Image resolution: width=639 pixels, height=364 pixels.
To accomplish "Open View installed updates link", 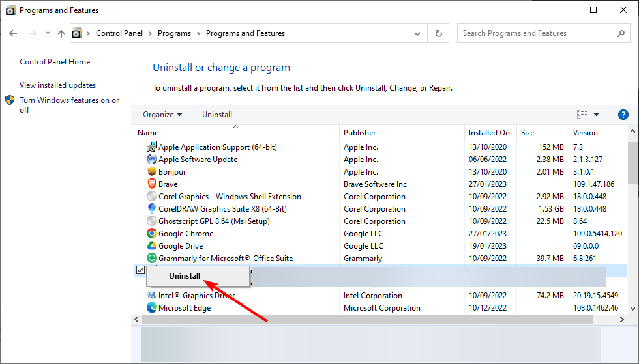I will 58,85.
